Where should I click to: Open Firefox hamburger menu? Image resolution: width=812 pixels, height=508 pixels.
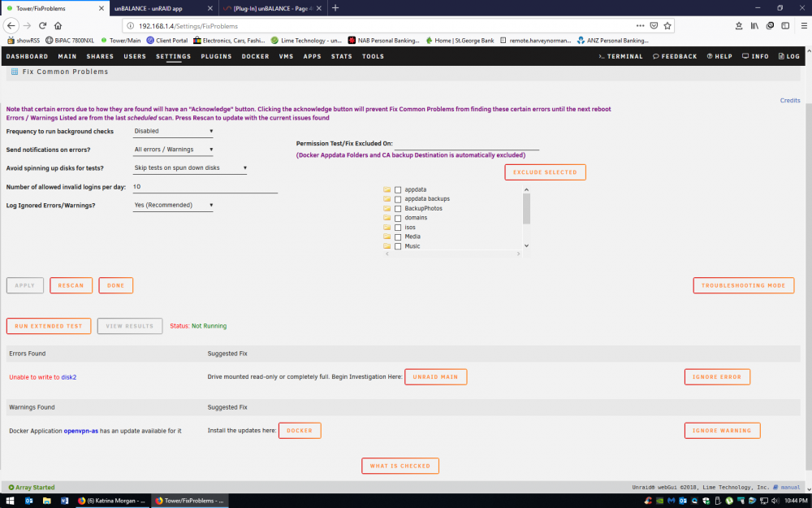coord(804,25)
